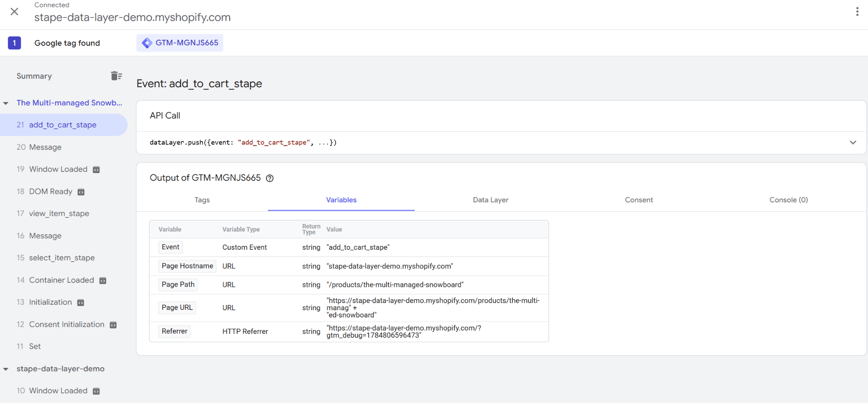
Task: Switch to the Consent tab
Action: [x=639, y=200]
